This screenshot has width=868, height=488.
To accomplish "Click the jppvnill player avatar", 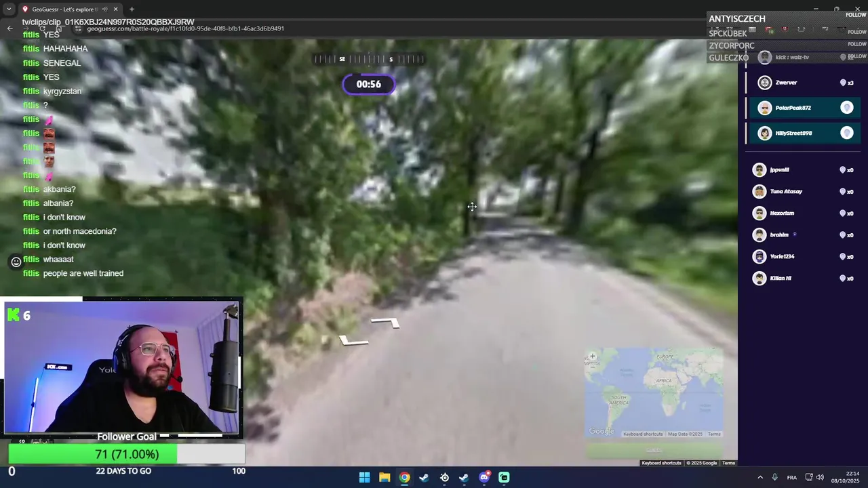I will pos(759,170).
